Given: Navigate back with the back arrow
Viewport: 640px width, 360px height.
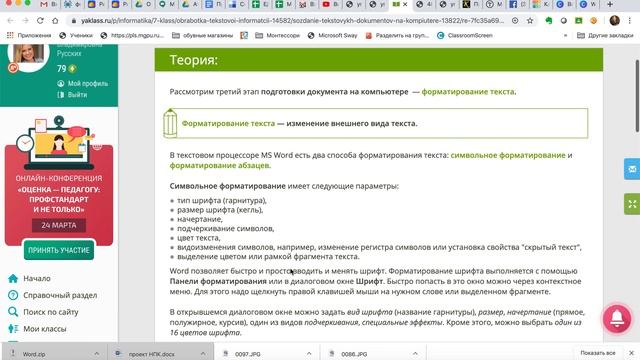Looking at the screenshot, I should click(10, 20).
